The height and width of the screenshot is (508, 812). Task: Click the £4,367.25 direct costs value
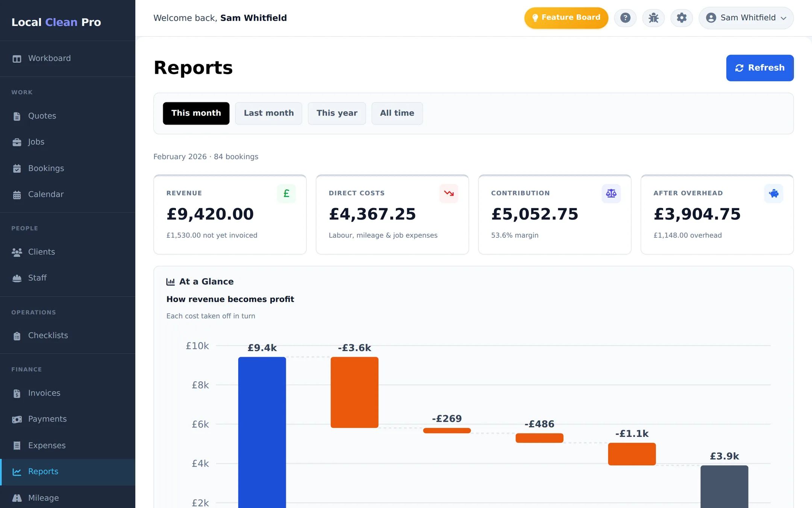point(373,214)
